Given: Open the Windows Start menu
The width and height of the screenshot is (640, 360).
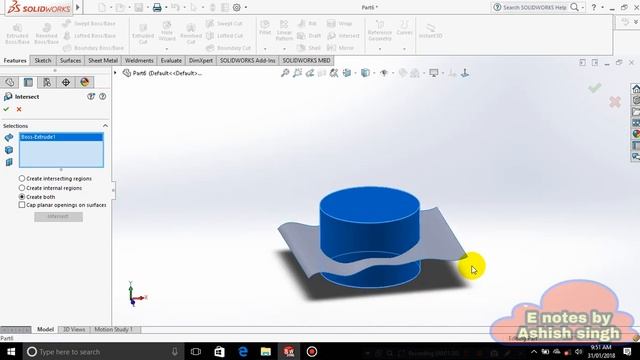Looking at the screenshot, I should click(11, 351).
